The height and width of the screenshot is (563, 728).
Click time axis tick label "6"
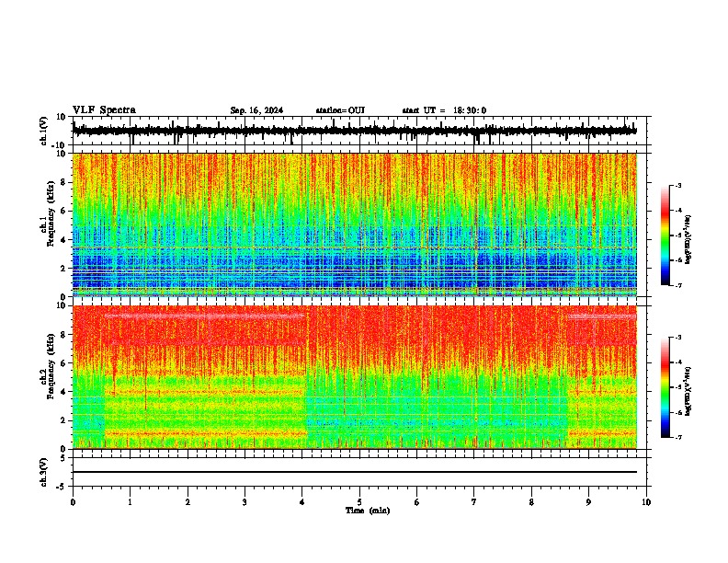tap(417, 501)
